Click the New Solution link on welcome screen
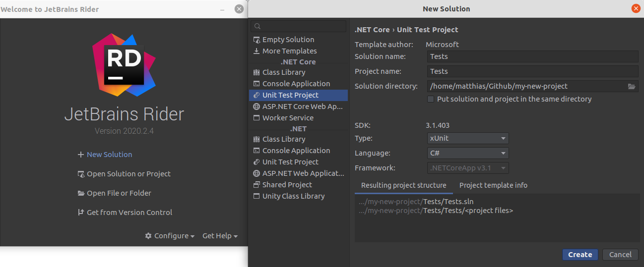 coord(109,155)
